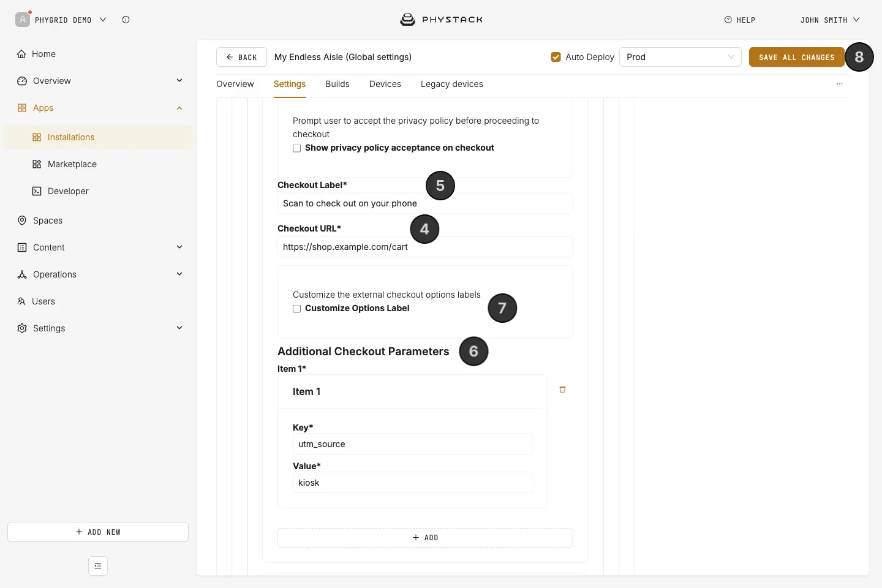Open the info icon beside Phygrid Demo
The width and height of the screenshot is (882, 588).
point(126,20)
